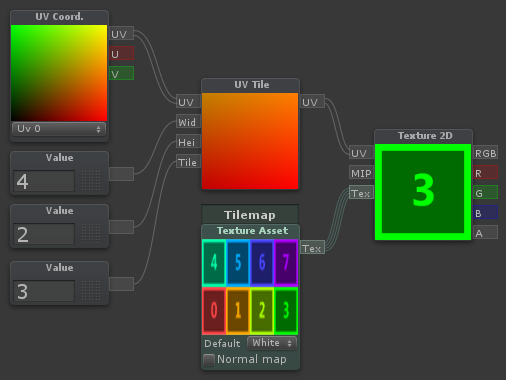
Task: Open the Default White dropdown
Action: [x=272, y=343]
